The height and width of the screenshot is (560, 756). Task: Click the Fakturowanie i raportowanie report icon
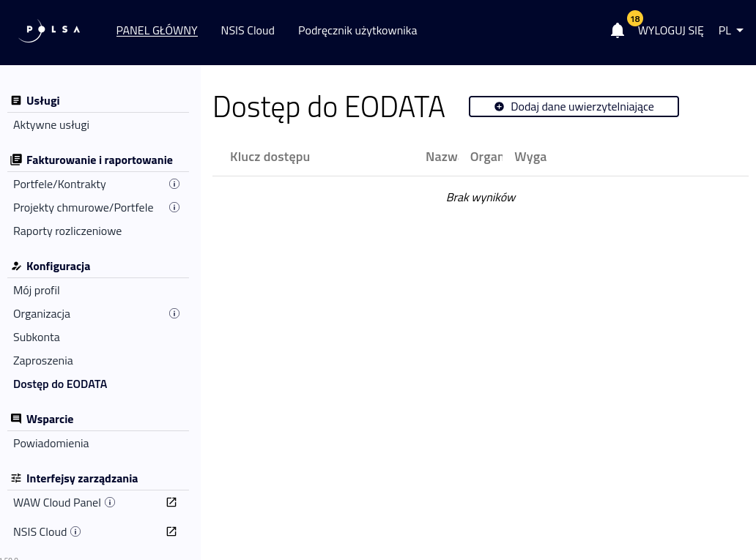coord(16,160)
